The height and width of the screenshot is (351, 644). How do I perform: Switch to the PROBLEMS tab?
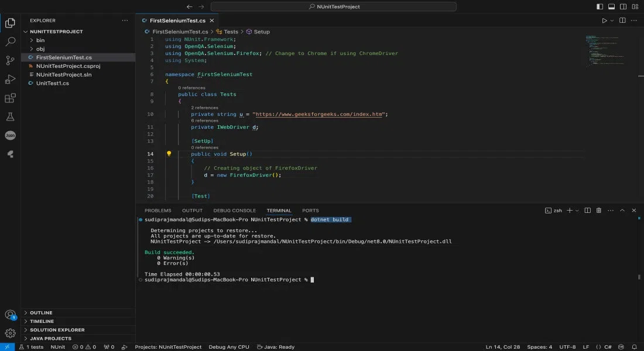pos(157,211)
